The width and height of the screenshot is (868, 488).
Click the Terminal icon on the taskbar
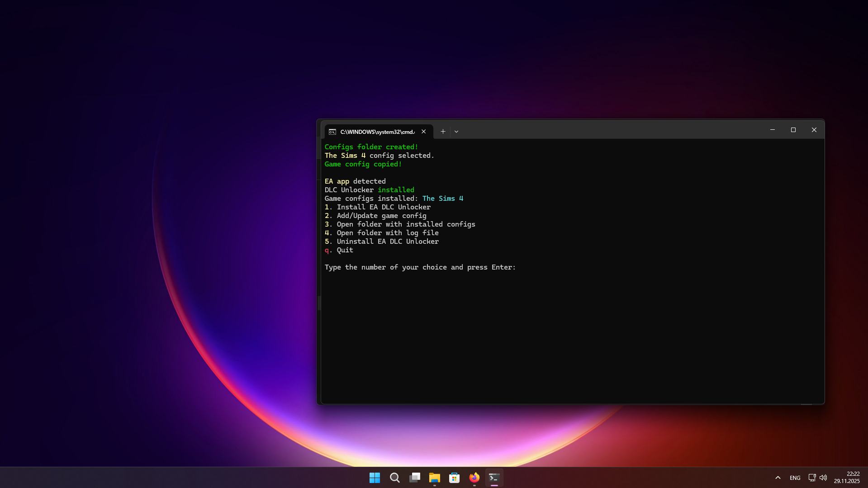(x=494, y=478)
